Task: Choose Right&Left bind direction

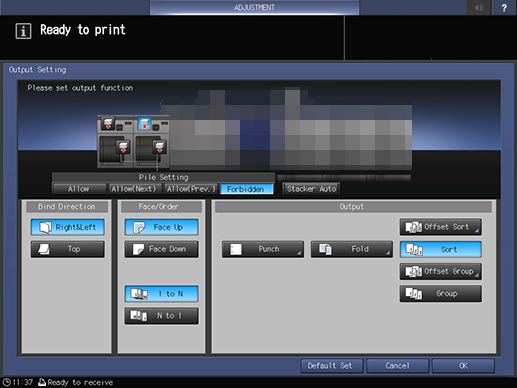Action: tap(68, 227)
